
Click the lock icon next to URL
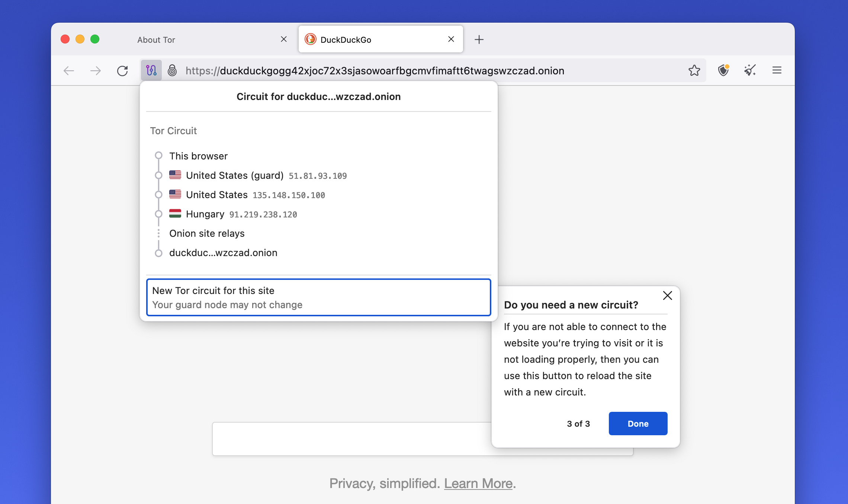172,70
